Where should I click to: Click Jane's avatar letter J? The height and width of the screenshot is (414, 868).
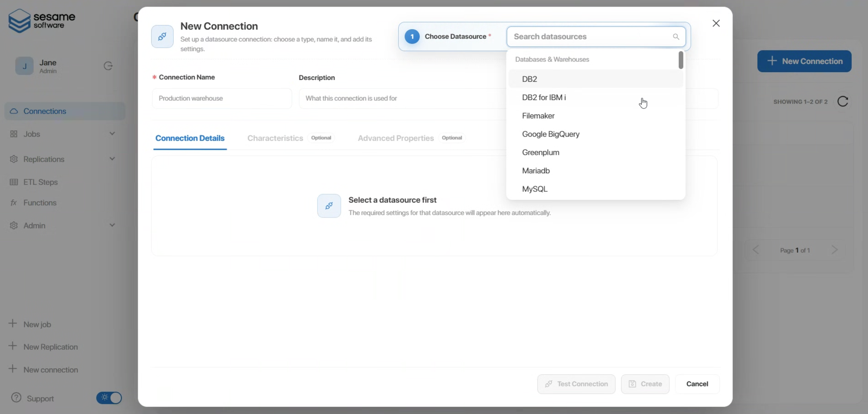pos(24,66)
